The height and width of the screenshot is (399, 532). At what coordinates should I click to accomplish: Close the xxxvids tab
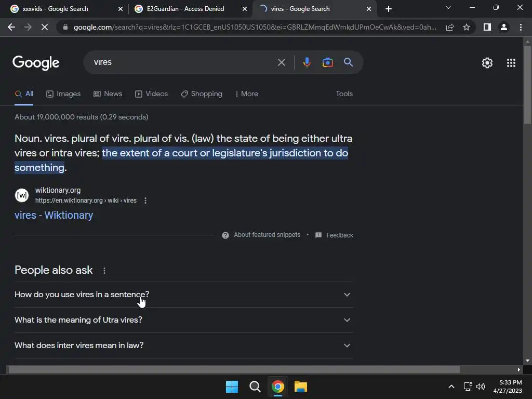point(121,9)
